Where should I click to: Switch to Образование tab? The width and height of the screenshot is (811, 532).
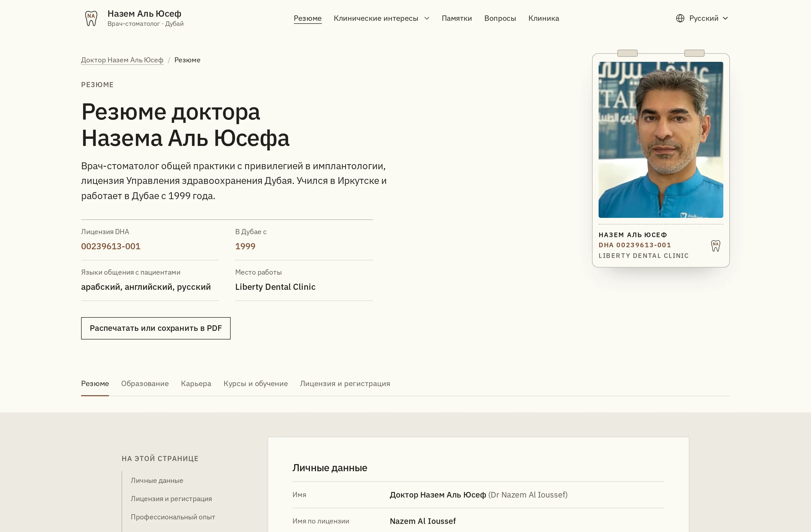(145, 384)
